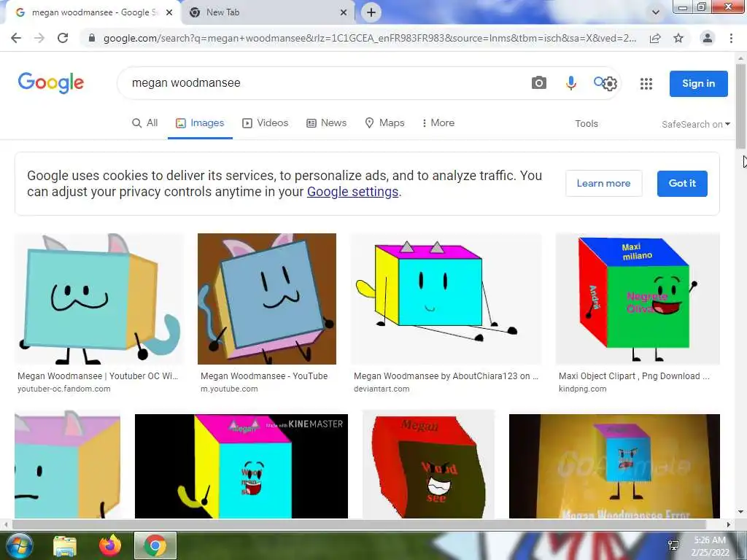Click the Chrome taskbar icon

[155, 545]
